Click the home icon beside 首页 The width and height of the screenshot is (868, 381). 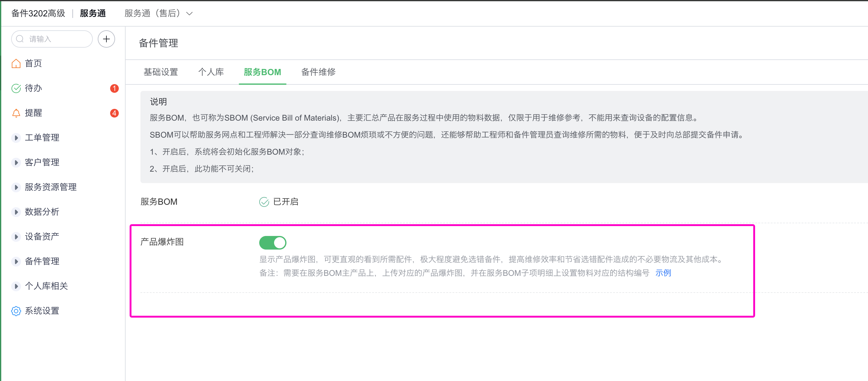coord(16,63)
